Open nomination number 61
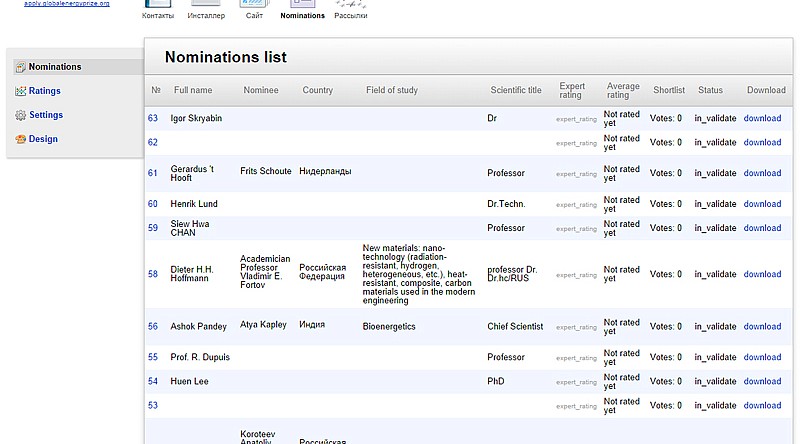The image size is (800, 444). (153, 173)
